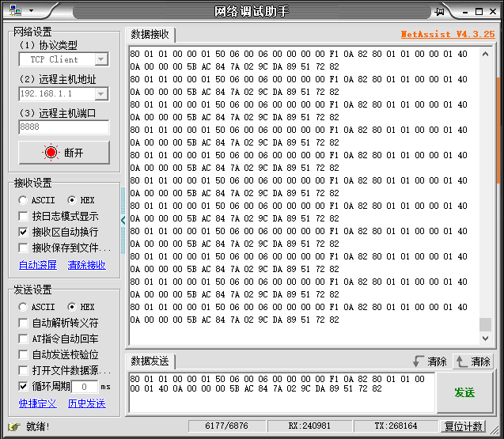
Task: Collapse left panel with arrow handle
Action: click(123, 221)
